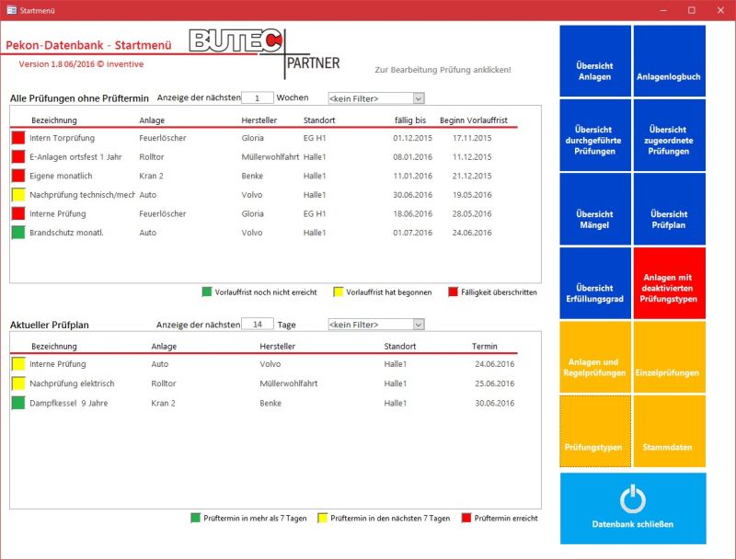Click the Standort header in Prüfplan table
Viewport: 736px width, 560px height.
click(400, 346)
